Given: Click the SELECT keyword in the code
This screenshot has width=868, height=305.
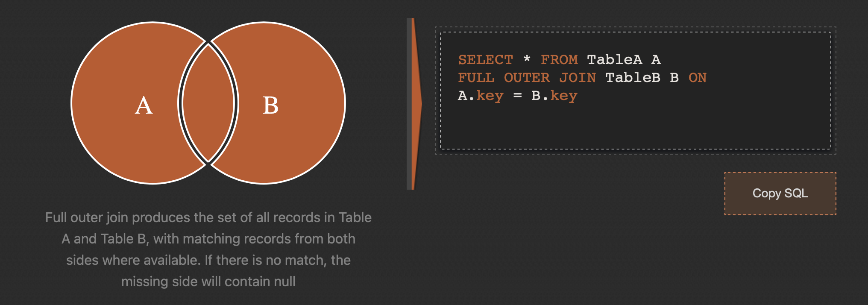Looking at the screenshot, I should click(x=485, y=60).
